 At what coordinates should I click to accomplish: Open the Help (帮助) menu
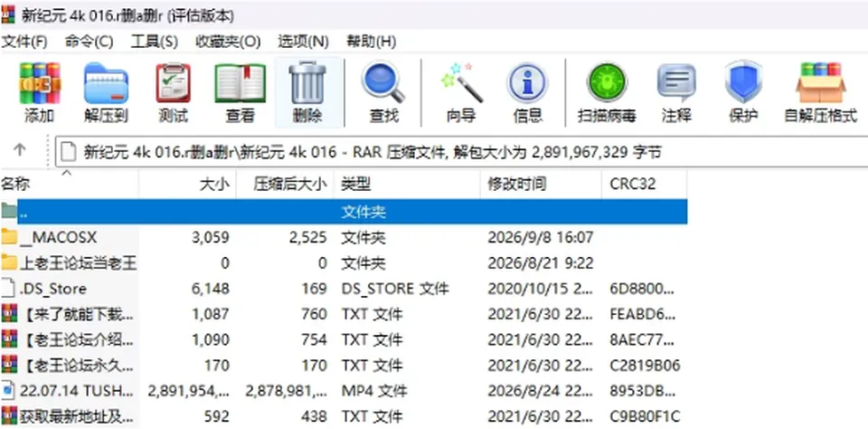tap(371, 42)
